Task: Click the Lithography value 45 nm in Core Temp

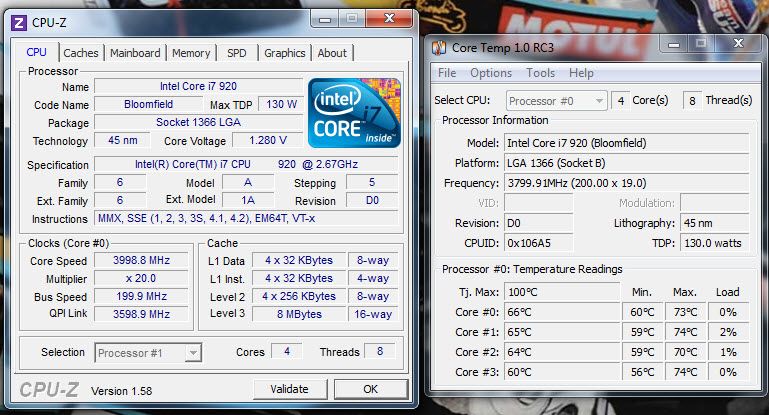Action: [715, 223]
